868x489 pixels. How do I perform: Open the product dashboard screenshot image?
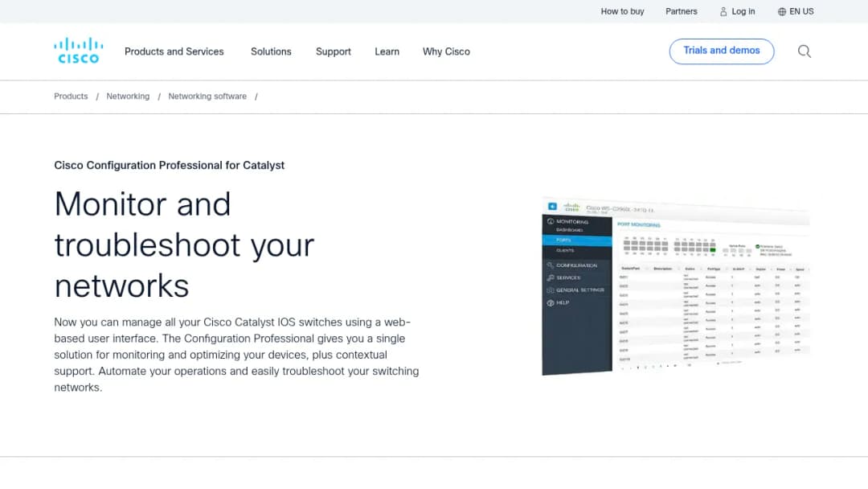tap(675, 286)
